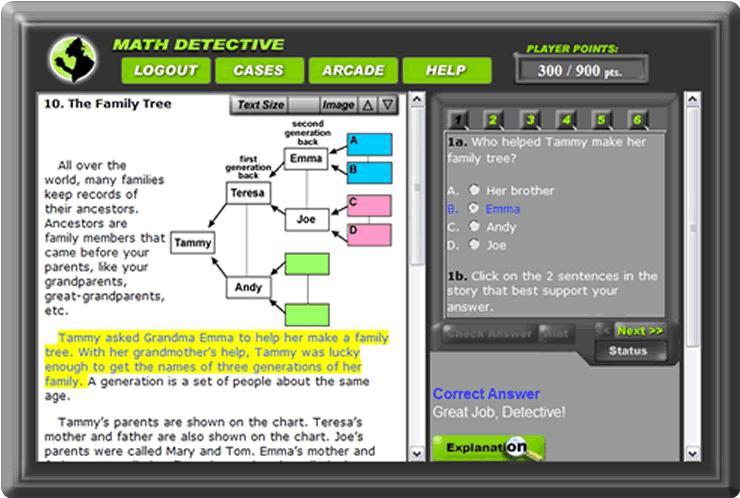Click 'first generation back' label
The height and width of the screenshot is (498, 740).
tap(248, 167)
